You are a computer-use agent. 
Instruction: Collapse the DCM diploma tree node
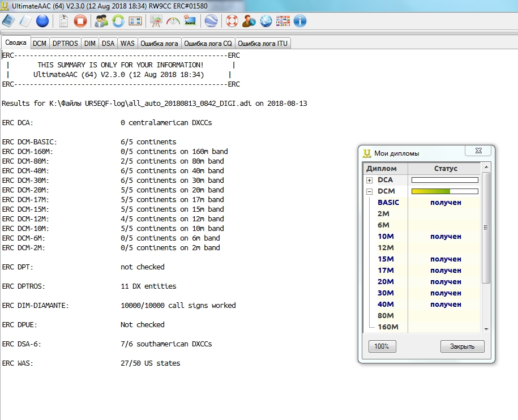[x=369, y=191]
